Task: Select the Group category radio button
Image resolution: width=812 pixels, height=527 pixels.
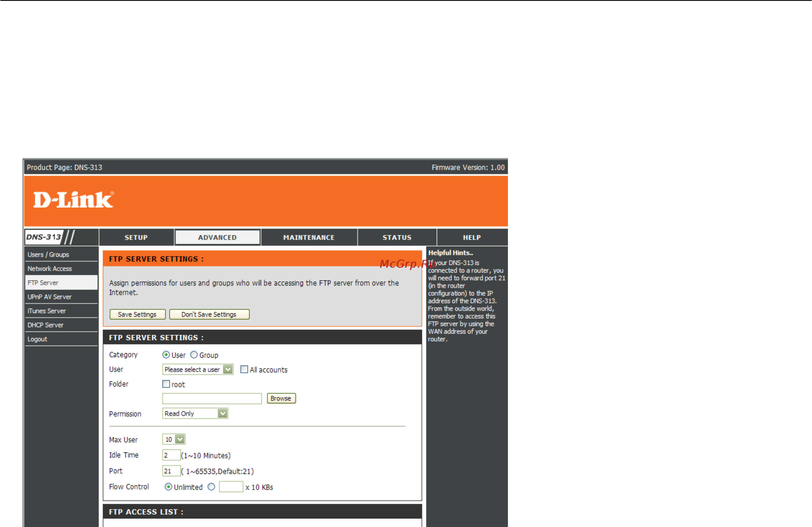Action: pos(194,355)
